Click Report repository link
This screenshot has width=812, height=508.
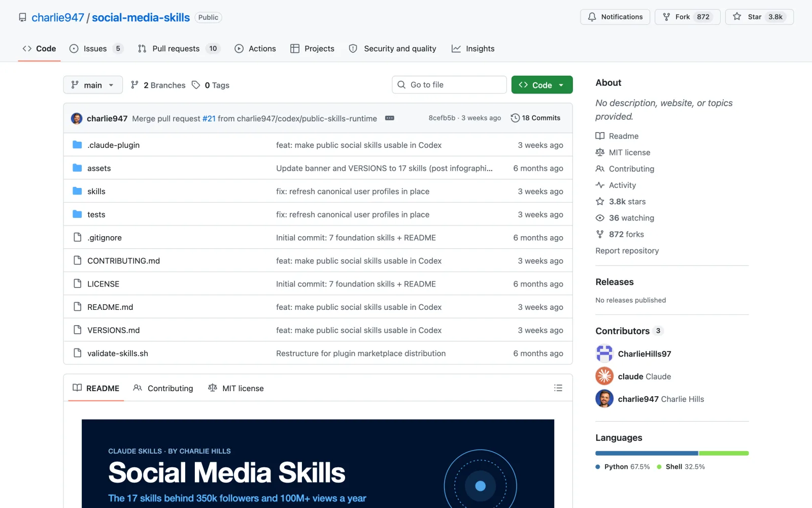[x=627, y=250]
